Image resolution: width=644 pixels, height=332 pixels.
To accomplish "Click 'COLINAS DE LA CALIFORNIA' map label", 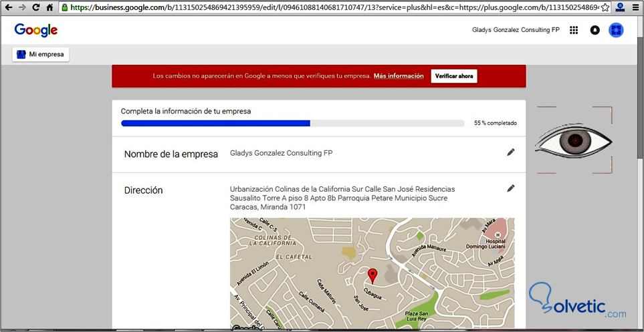I will [x=273, y=240].
